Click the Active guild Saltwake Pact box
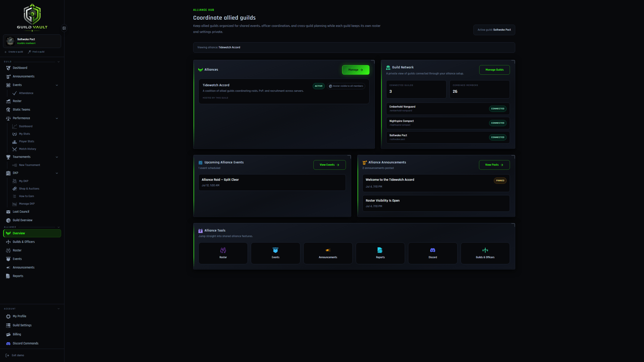644x362 pixels. (494, 30)
